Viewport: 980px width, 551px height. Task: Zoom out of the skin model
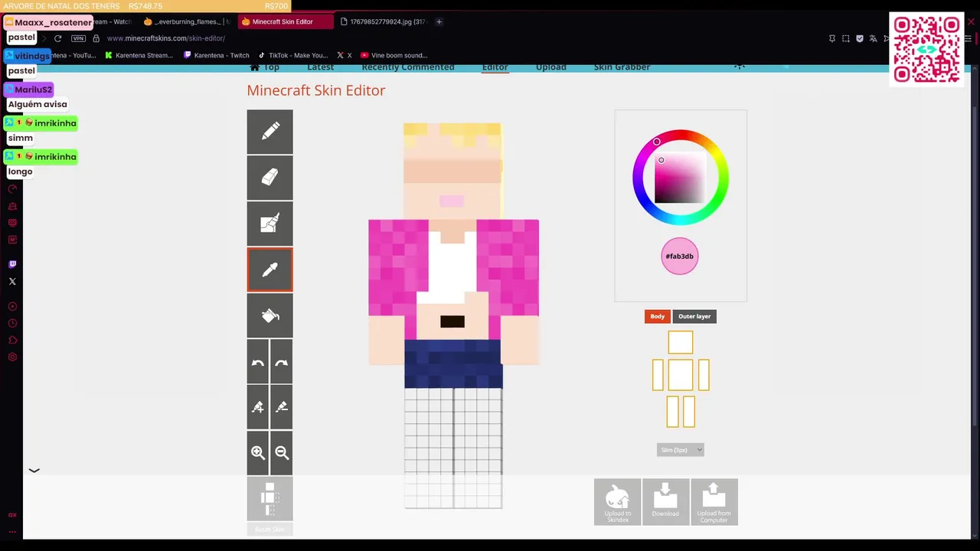point(282,453)
